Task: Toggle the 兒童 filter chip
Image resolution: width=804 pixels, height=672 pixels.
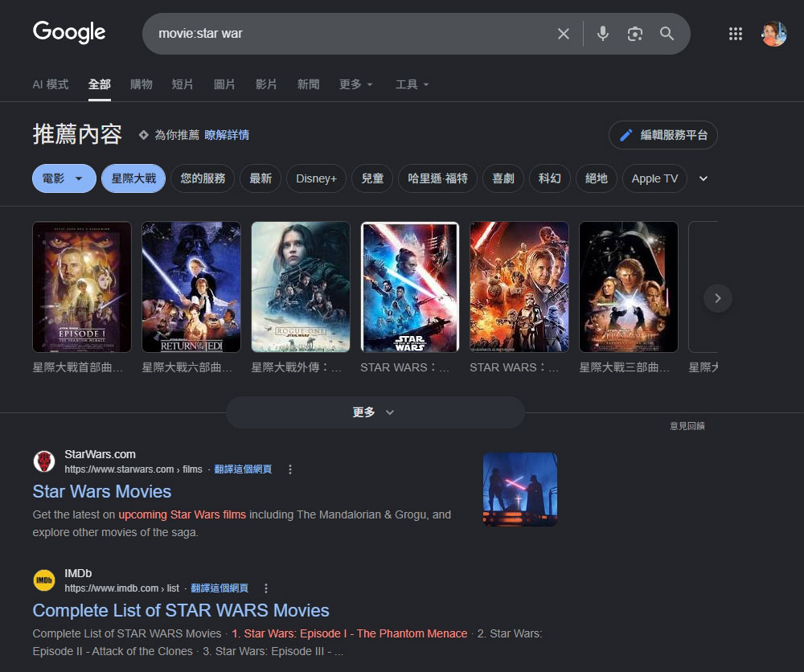Action: coord(372,178)
